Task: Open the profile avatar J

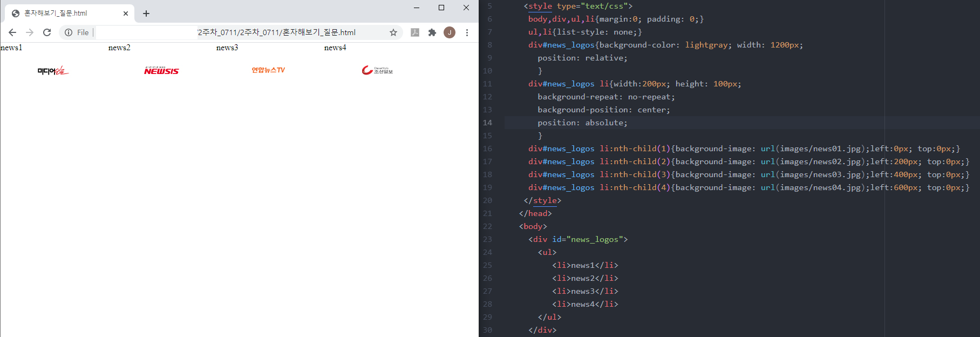Action: [x=450, y=32]
